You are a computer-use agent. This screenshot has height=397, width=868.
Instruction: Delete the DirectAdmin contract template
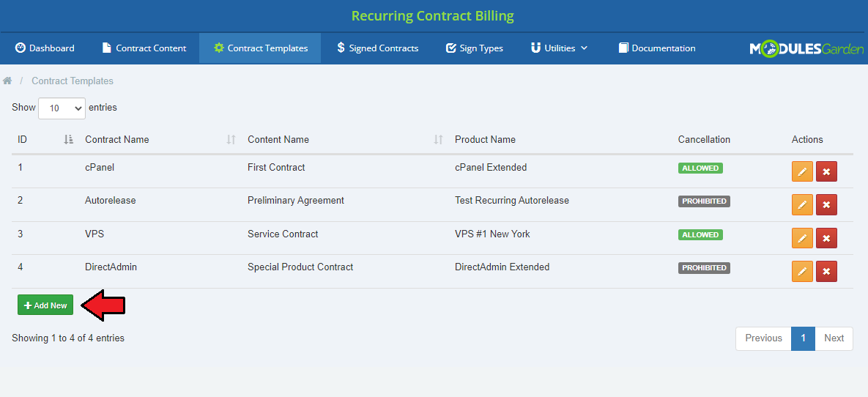(826, 271)
